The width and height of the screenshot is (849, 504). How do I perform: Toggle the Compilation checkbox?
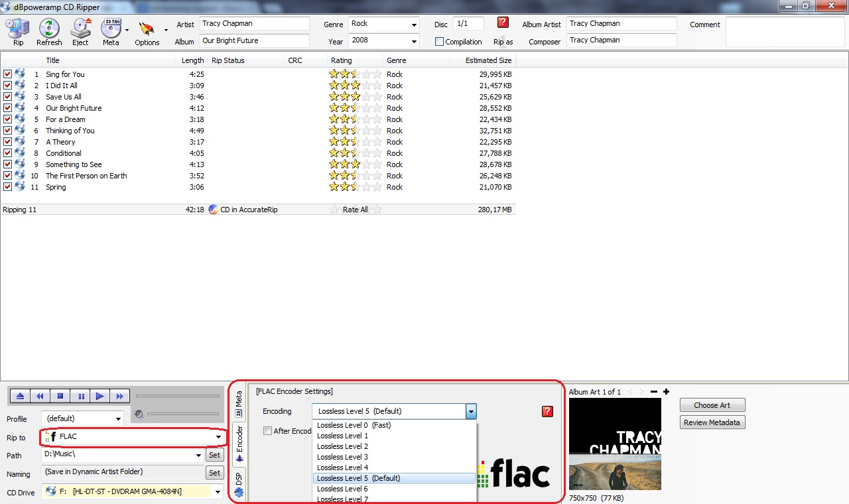[x=439, y=42]
